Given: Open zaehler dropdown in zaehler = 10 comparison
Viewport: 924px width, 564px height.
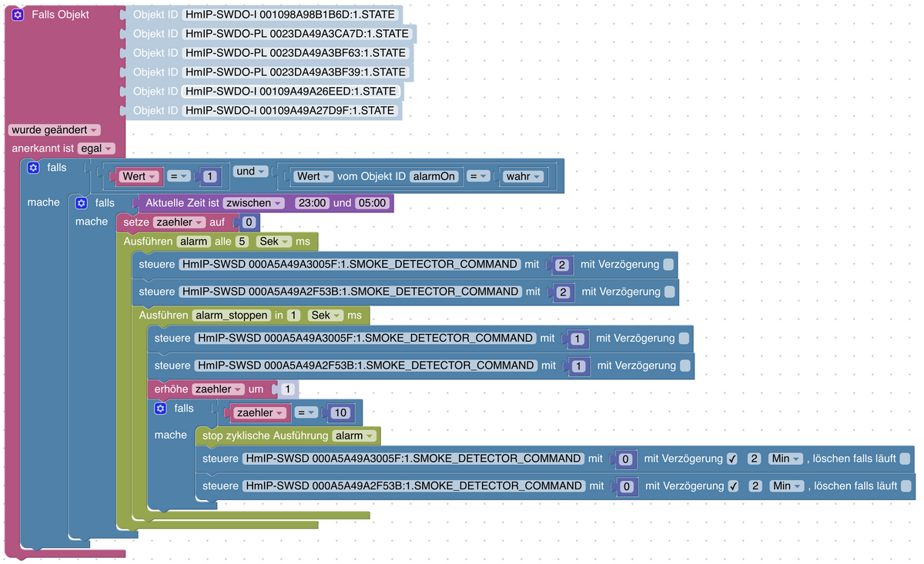Looking at the screenshot, I should pos(261,412).
